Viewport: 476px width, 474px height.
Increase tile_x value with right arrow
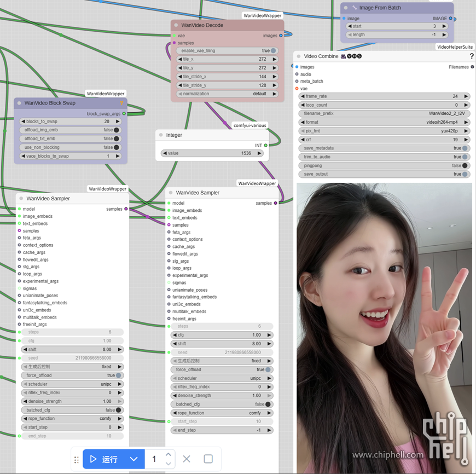pos(275,59)
